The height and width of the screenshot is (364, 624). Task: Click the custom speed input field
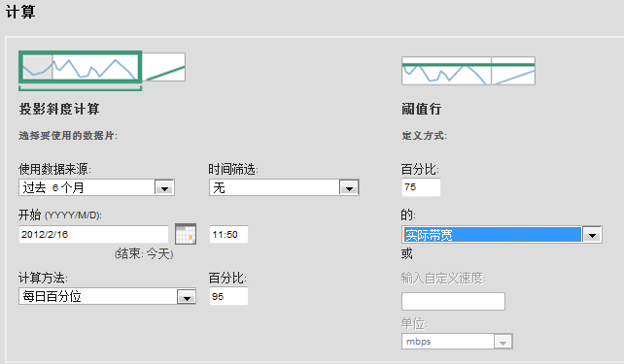(453, 301)
